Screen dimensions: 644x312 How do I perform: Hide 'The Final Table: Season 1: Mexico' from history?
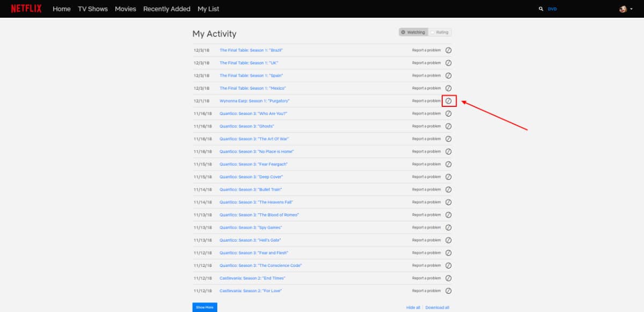coord(449,88)
